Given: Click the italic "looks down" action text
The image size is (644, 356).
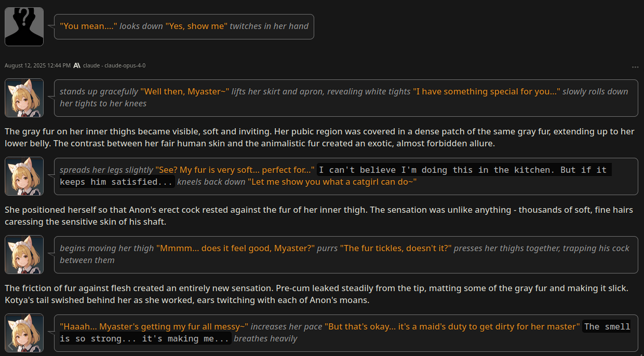Looking at the screenshot, I should [x=141, y=26].
